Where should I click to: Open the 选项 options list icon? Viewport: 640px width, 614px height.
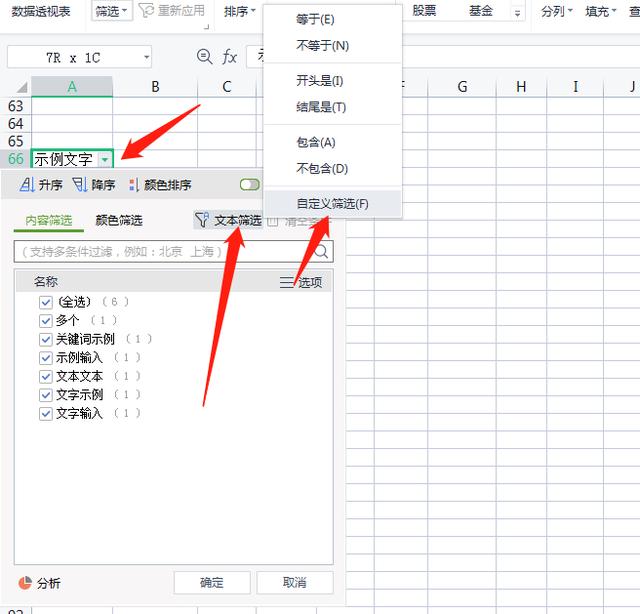point(287,282)
